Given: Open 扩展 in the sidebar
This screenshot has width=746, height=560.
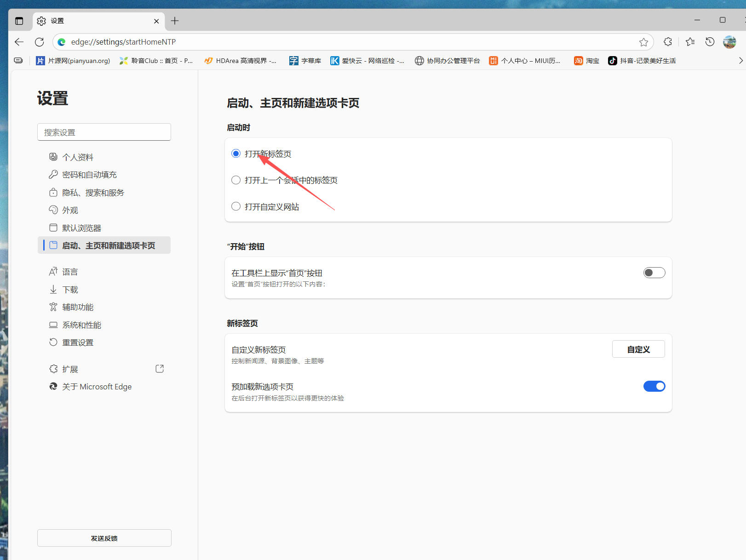Looking at the screenshot, I should [x=104, y=369].
